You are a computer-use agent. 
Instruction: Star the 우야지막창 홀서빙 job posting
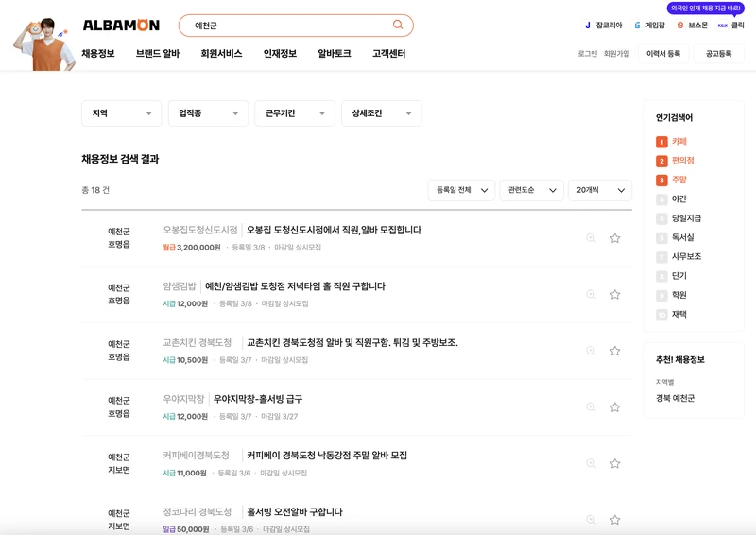coord(615,407)
